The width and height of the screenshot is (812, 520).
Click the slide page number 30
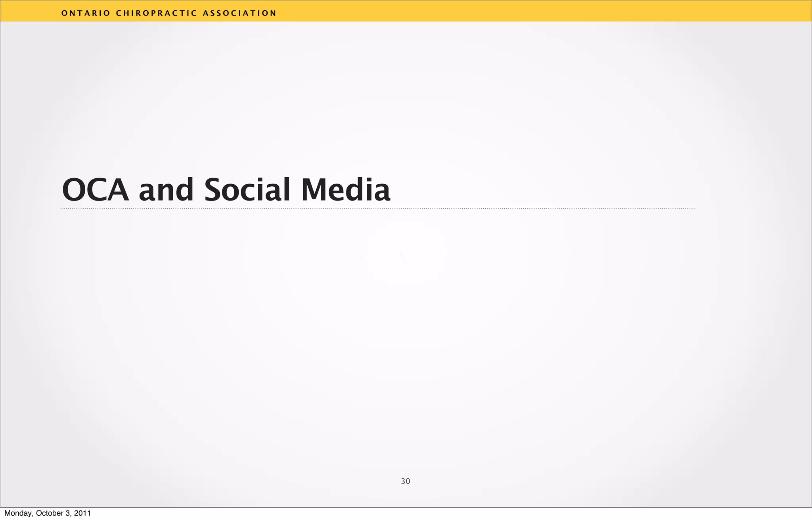pos(405,481)
